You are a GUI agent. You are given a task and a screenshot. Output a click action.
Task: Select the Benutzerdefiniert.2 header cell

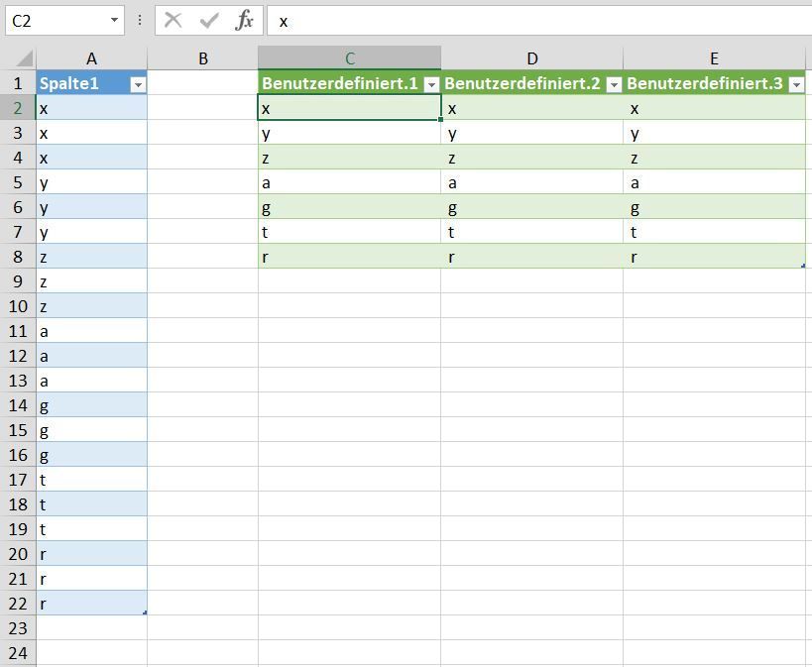pos(531,83)
